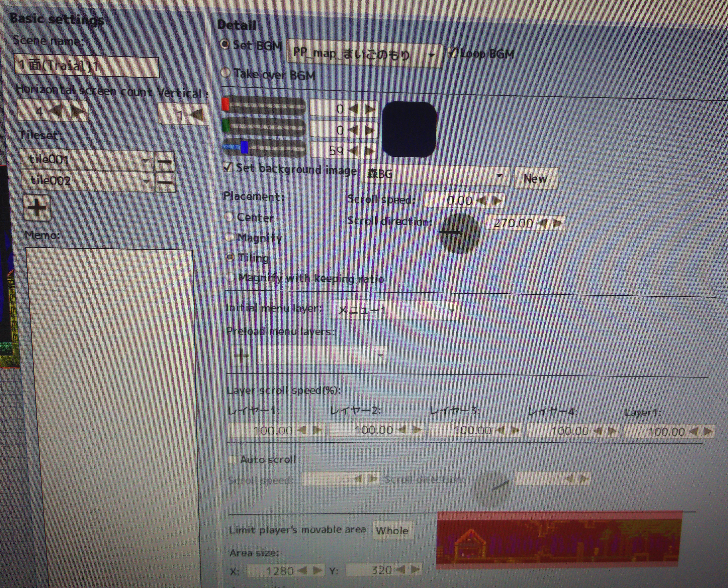Open the BGM selection dropdown
Image resolution: width=728 pixels, height=588 pixels.
tap(364, 54)
